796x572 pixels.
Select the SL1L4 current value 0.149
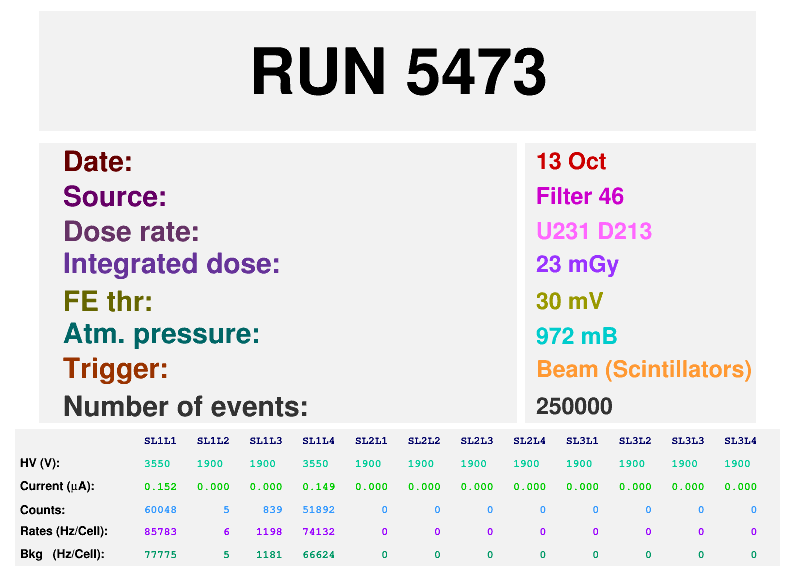[318, 487]
